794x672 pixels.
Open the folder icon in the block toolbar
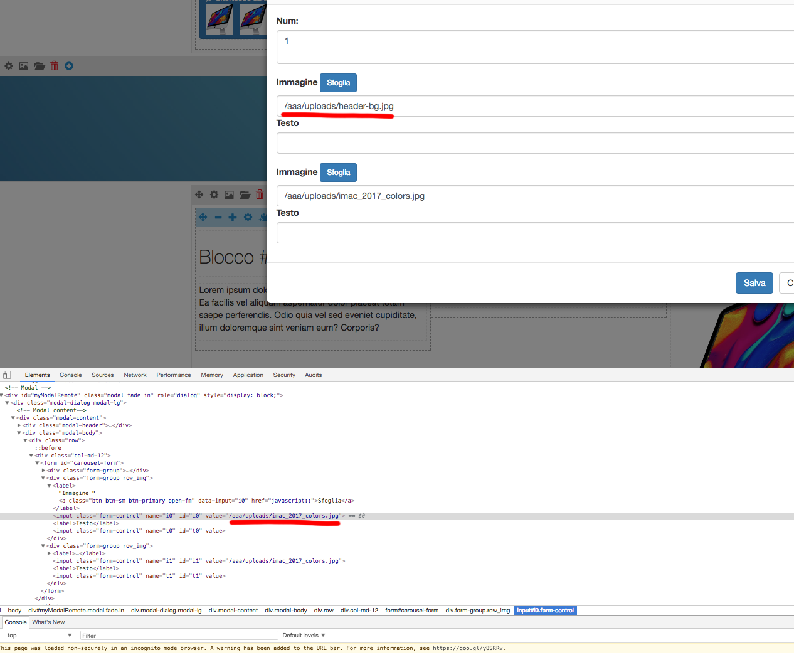click(x=39, y=65)
